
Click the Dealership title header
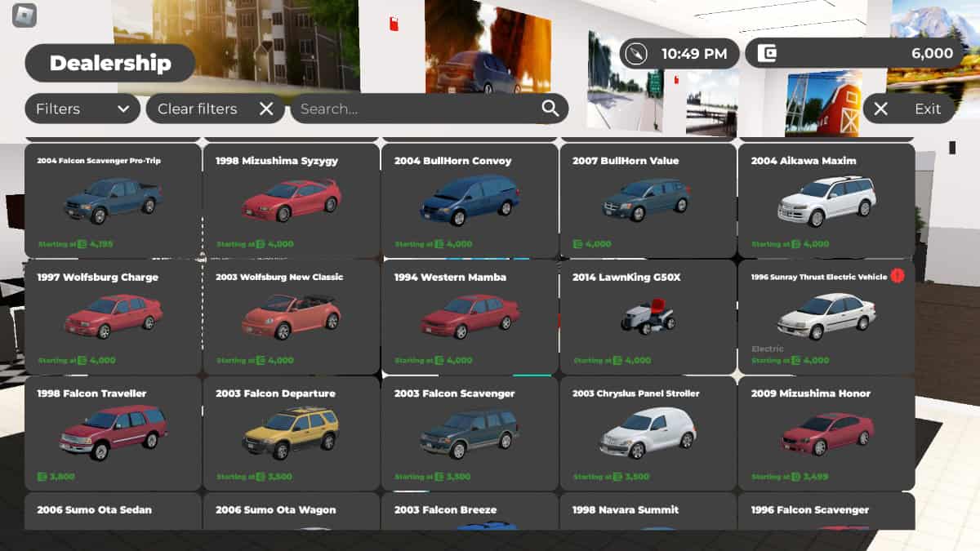110,63
